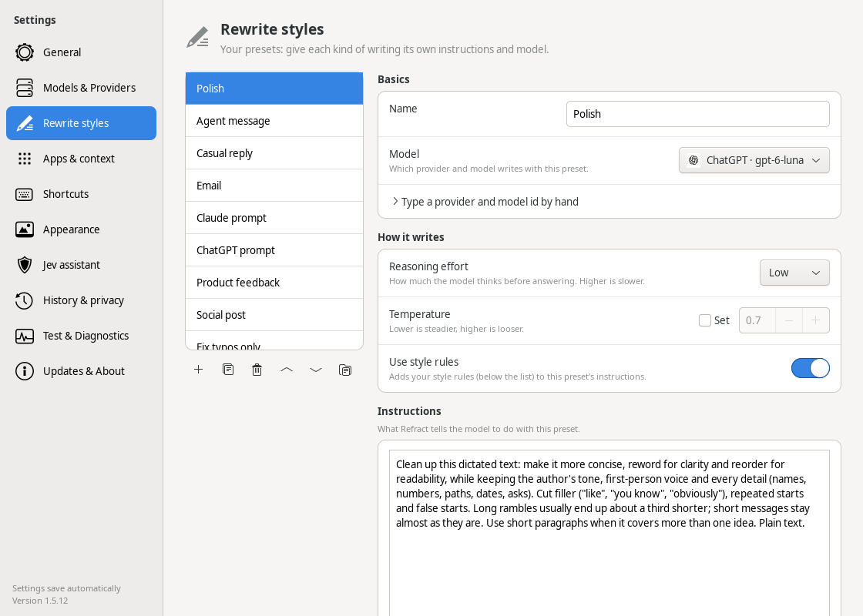
Task: Select Rewrite styles in sidebar
Action: [82, 123]
